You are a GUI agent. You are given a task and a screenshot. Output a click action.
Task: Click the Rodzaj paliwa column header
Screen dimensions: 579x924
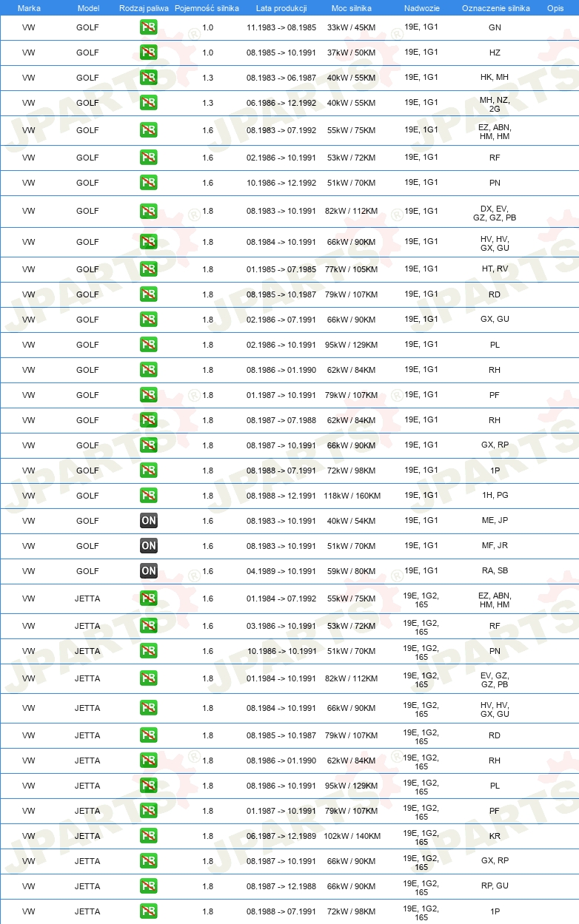coord(144,7)
